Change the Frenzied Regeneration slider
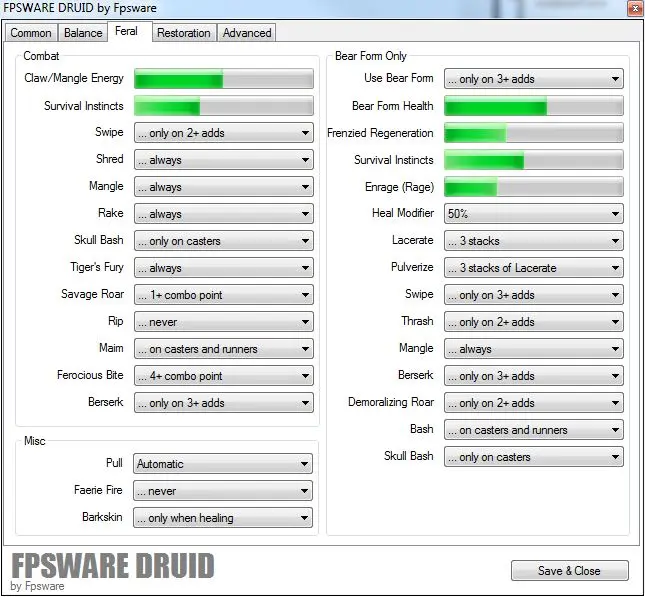The width and height of the screenshot is (645, 597). click(534, 133)
